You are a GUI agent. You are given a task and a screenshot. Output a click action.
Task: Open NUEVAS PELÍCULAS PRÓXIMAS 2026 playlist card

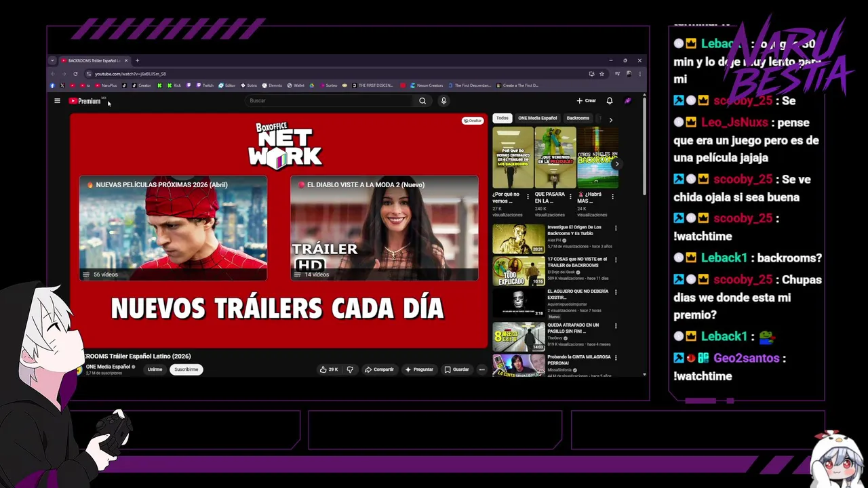click(173, 228)
